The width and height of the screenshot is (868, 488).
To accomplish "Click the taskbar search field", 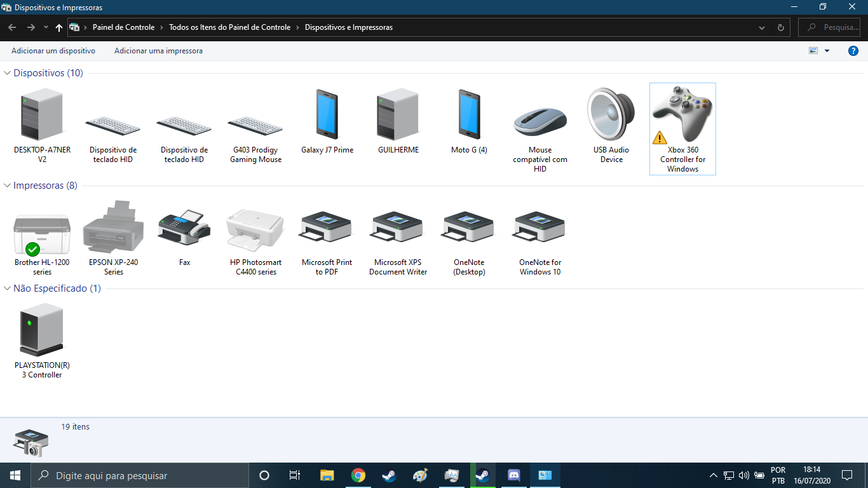I will coord(140,475).
